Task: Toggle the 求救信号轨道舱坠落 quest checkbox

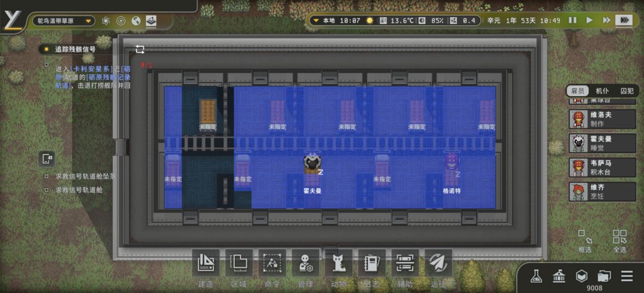Action: [x=47, y=176]
